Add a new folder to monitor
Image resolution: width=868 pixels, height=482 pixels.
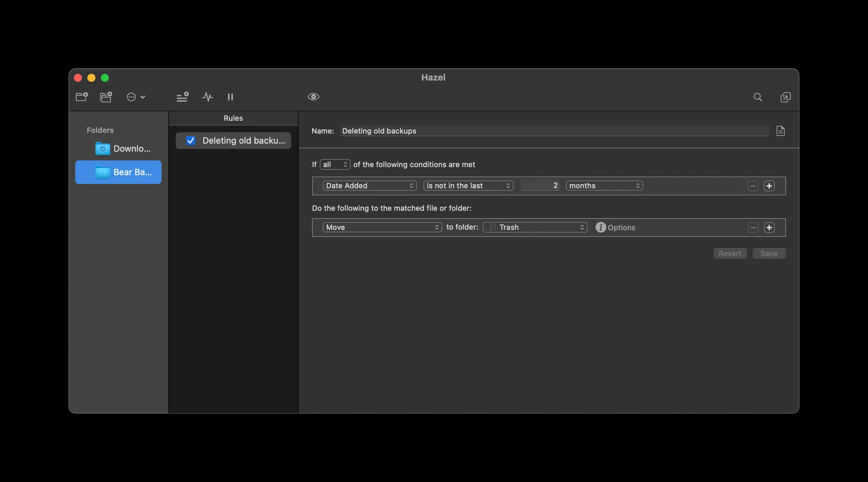point(82,97)
